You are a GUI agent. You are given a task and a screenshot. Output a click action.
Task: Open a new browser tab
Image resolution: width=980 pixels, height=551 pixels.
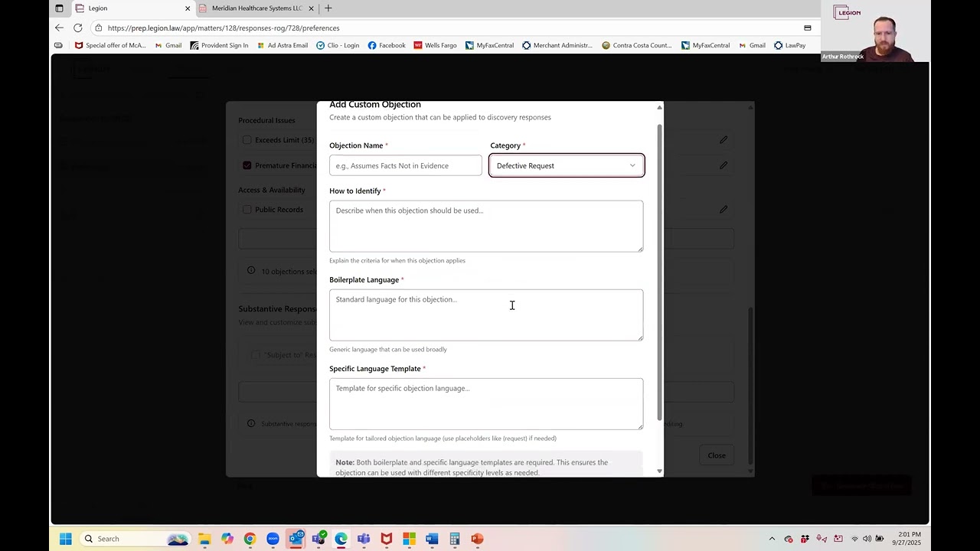328,8
